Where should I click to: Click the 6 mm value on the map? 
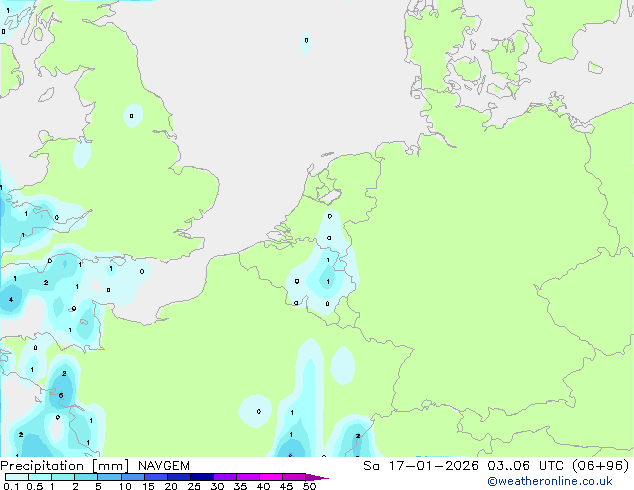coord(61,395)
